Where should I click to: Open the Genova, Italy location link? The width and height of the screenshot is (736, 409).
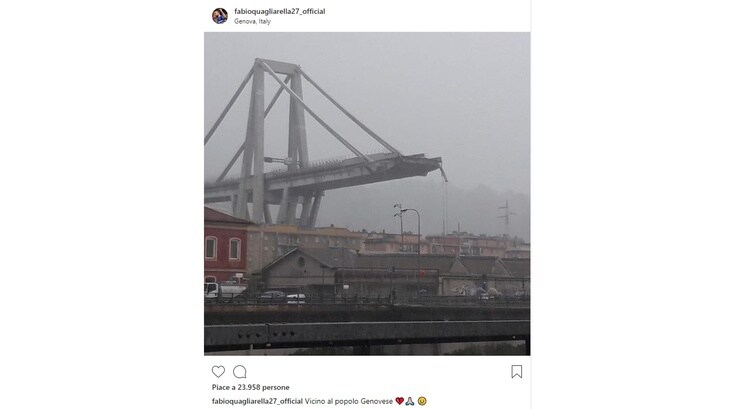(253, 21)
